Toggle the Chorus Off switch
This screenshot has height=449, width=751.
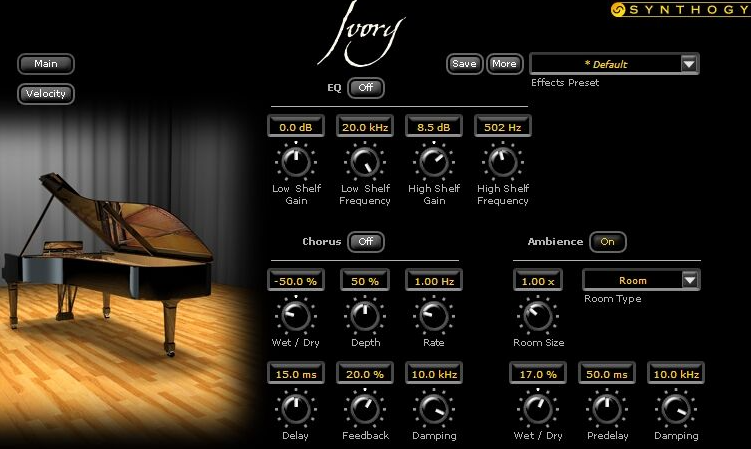(x=365, y=242)
